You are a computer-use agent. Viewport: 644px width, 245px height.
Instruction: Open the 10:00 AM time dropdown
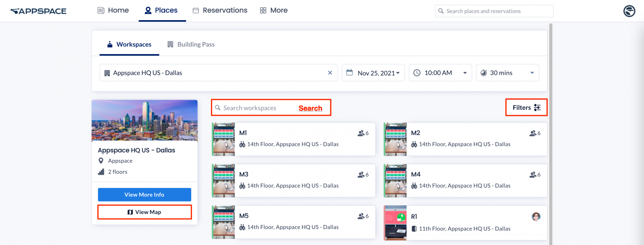tap(440, 73)
